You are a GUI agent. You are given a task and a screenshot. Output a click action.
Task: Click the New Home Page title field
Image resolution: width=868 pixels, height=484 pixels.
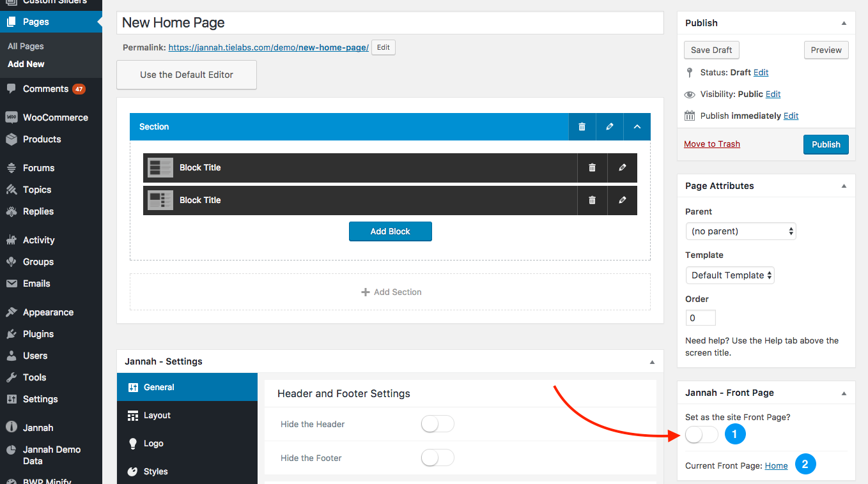click(x=390, y=23)
